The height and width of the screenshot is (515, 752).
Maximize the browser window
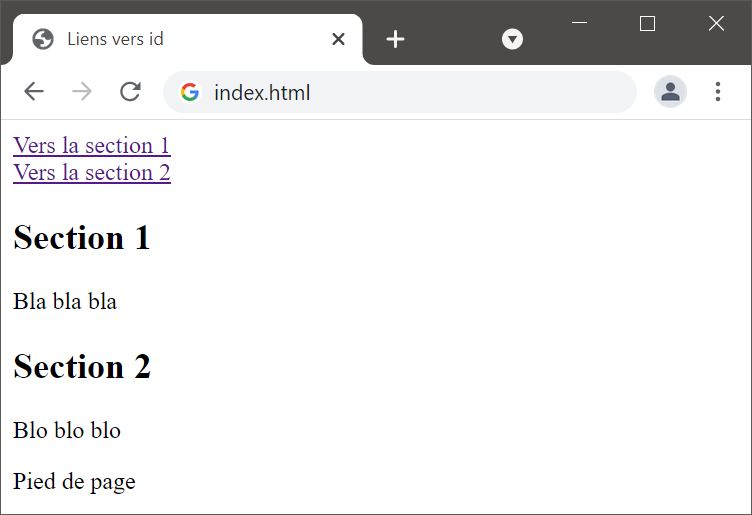(x=647, y=23)
